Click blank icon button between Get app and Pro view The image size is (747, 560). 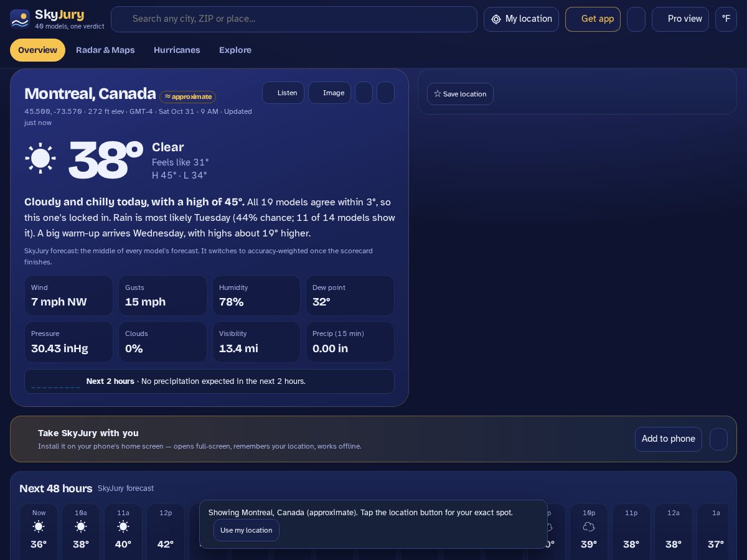point(636,19)
